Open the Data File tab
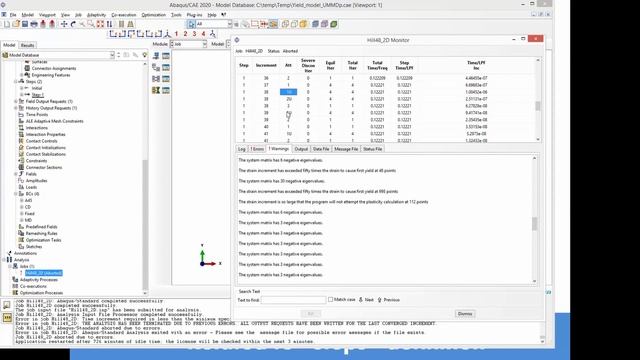Screen dimensions: 640x360 [x=321, y=149]
